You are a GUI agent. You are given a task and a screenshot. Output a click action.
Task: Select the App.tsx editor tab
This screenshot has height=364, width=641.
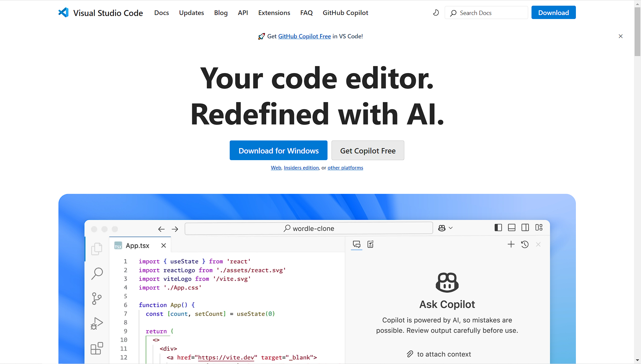tap(137, 246)
